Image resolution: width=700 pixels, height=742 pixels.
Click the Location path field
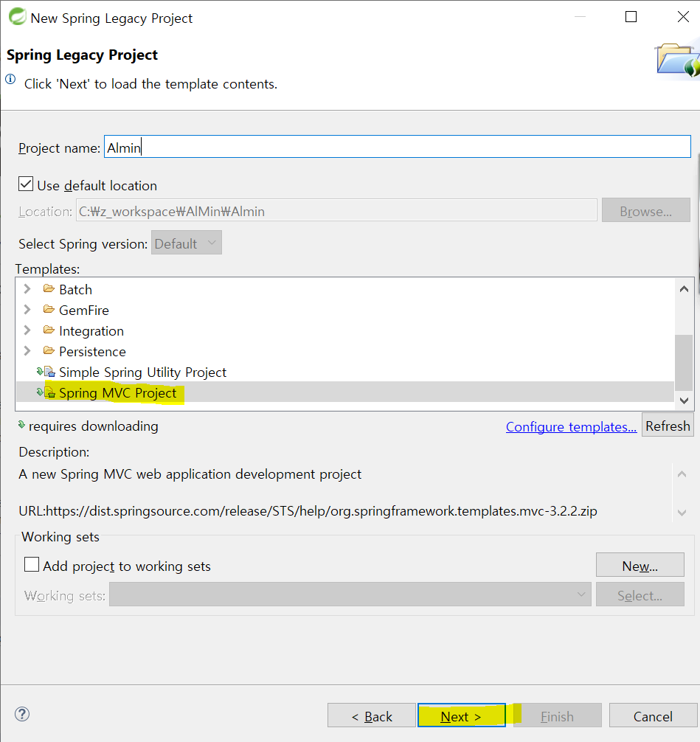coord(336,210)
